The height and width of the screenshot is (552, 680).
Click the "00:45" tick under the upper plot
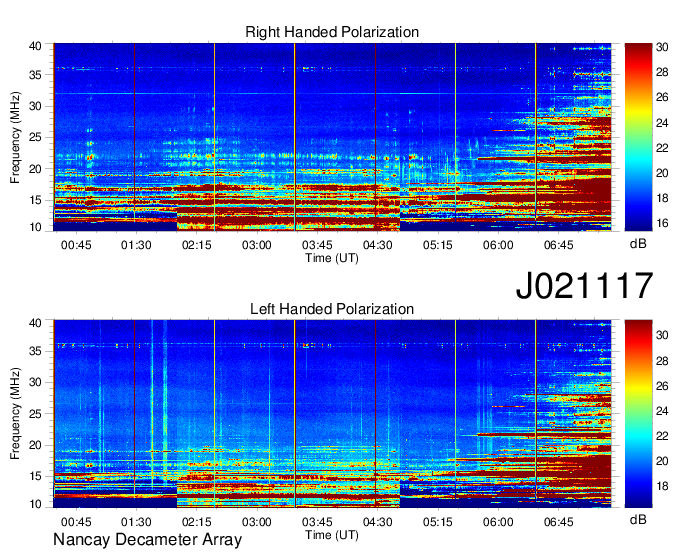[x=76, y=245]
